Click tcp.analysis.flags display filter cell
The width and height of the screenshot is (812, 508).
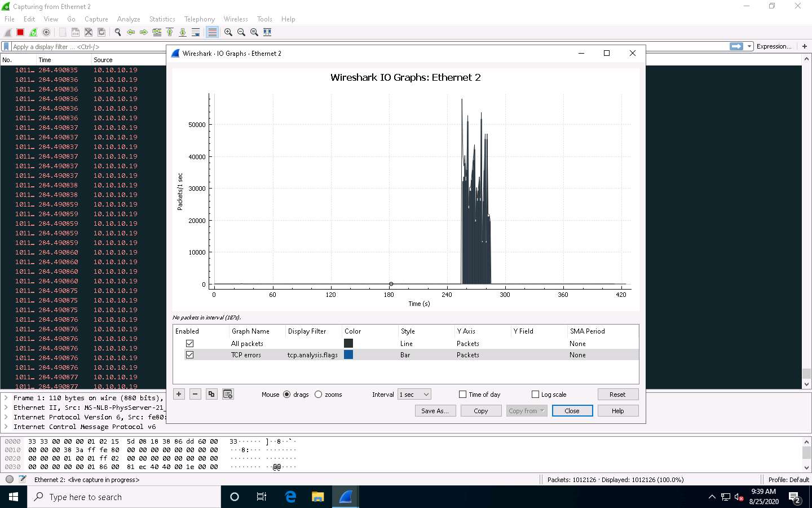[312, 354]
